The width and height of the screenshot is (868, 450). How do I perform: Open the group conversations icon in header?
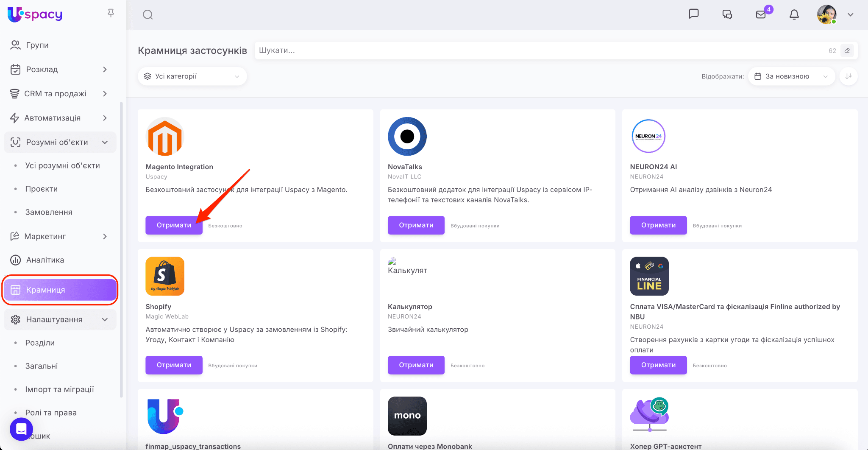coord(727,14)
